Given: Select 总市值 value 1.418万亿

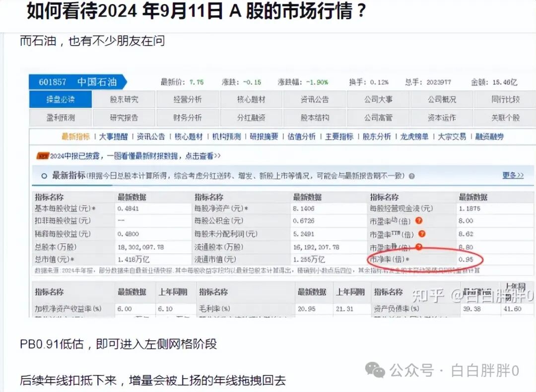Looking at the screenshot, I should [x=134, y=260].
